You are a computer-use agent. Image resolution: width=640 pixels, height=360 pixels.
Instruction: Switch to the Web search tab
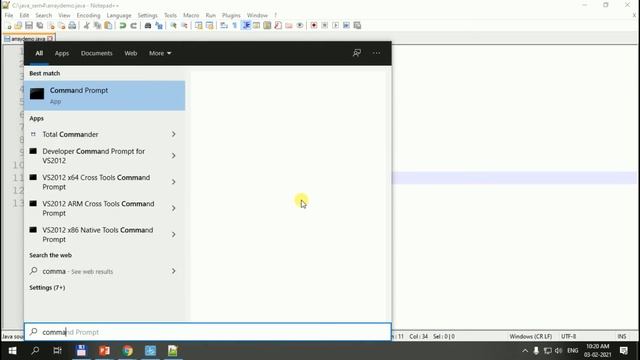click(131, 53)
